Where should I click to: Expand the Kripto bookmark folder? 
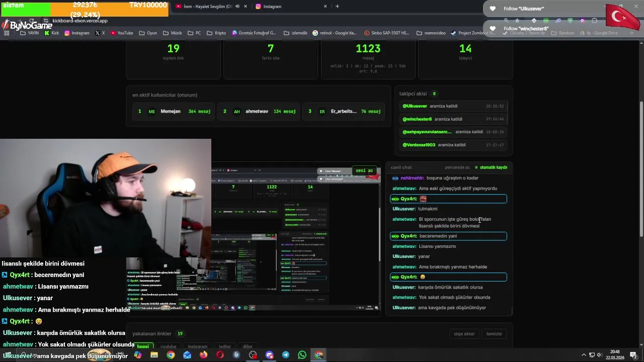tap(216, 33)
